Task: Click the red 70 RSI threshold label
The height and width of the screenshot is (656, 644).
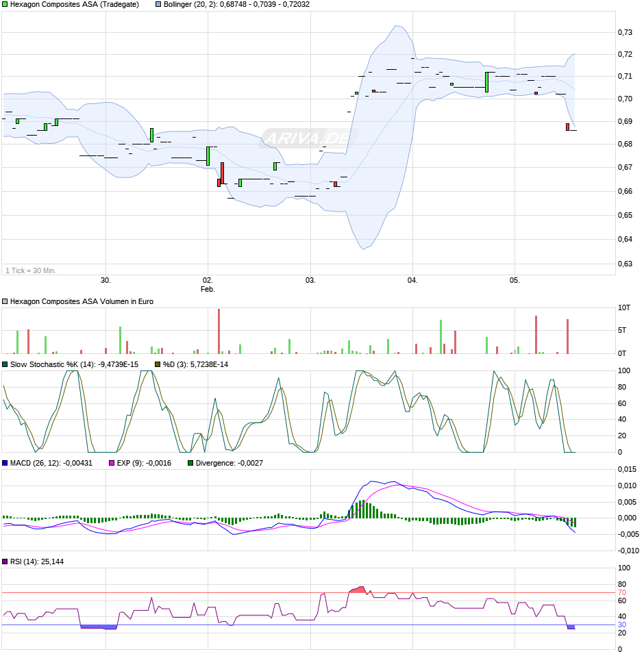Action: (x=622, y=593)
